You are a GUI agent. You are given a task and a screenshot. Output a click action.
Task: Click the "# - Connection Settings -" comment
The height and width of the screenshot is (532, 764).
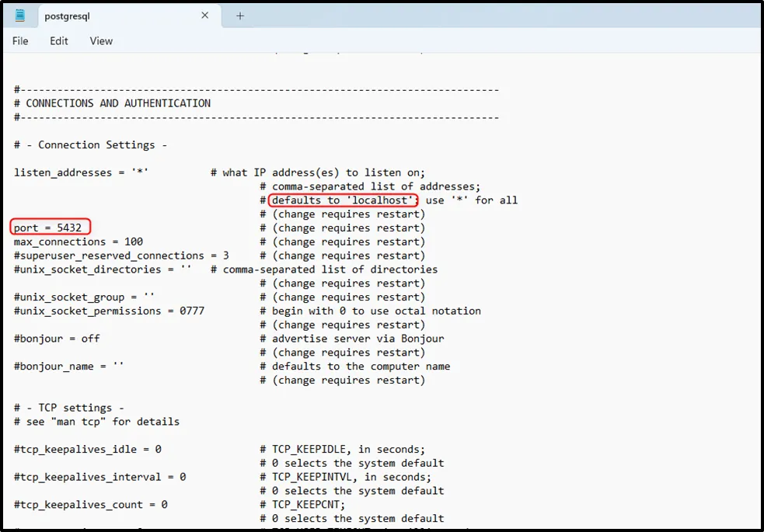click(90, 145)
